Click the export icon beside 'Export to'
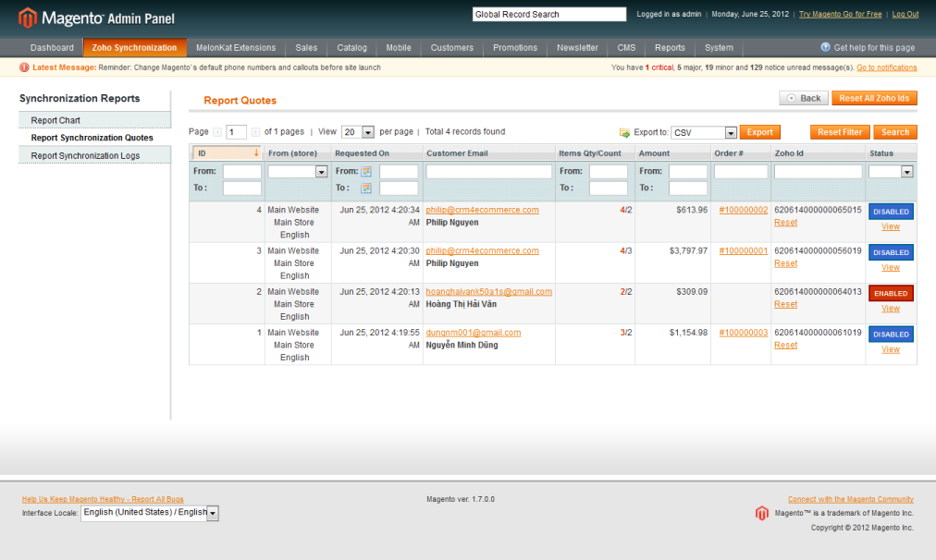 pyautogui.click(x=624, y=132)
